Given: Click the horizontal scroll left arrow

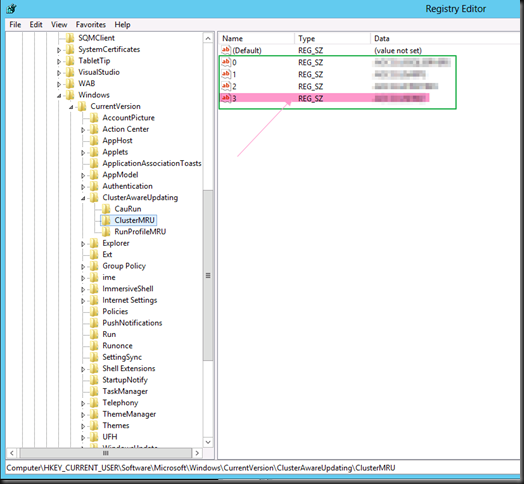Looking at the screenshot, I should click(12, 453).
